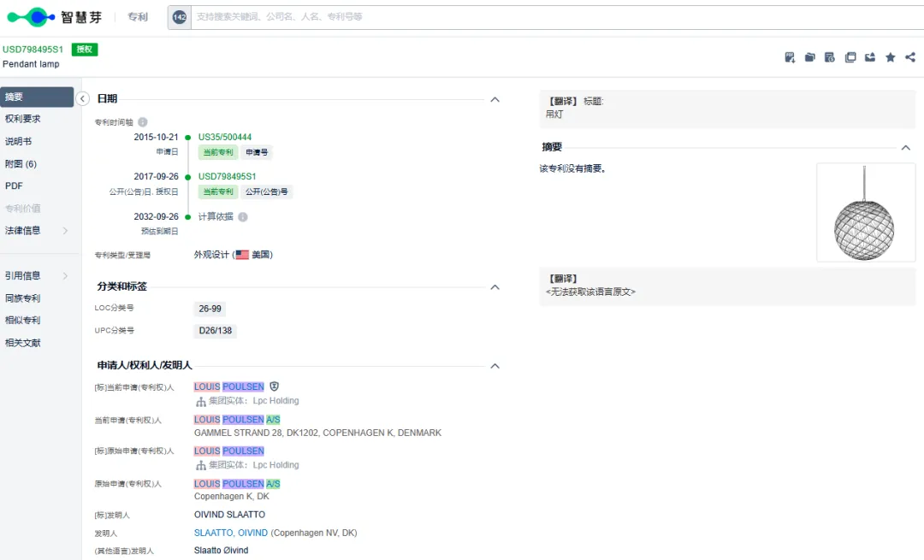The width and height of the screenshot is (924, 560).
Task: Click the translated title 吊灯
Action: click(x=554, y=115)
